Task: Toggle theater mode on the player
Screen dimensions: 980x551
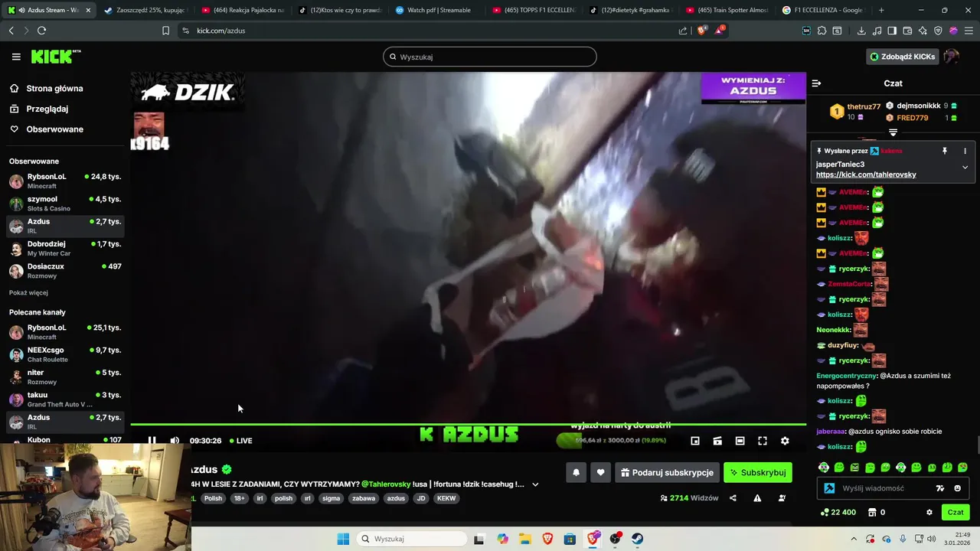Action: click(x=740, y=441)
